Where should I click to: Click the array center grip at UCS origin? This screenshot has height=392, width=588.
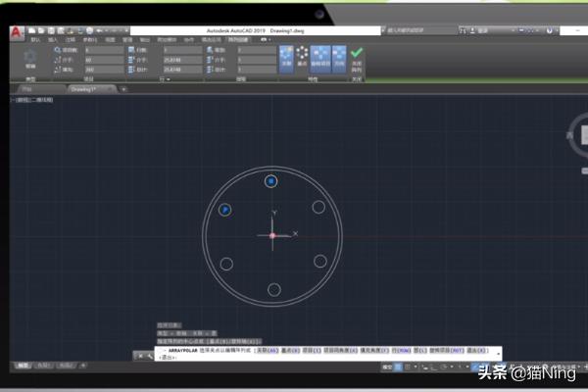272,235
